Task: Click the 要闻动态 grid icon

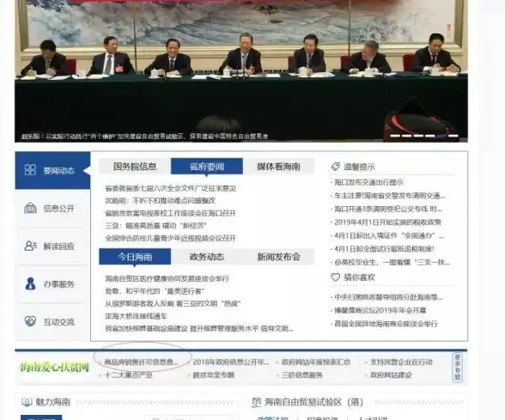Action: [x=30, y=170]
